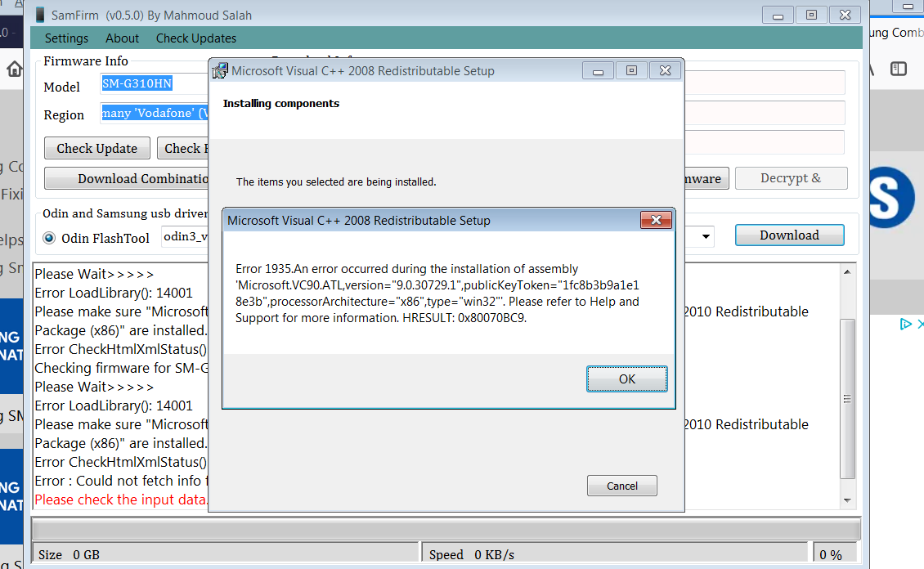
Task: Click the Decrypt & button
Action: click(x=791, y=178)
